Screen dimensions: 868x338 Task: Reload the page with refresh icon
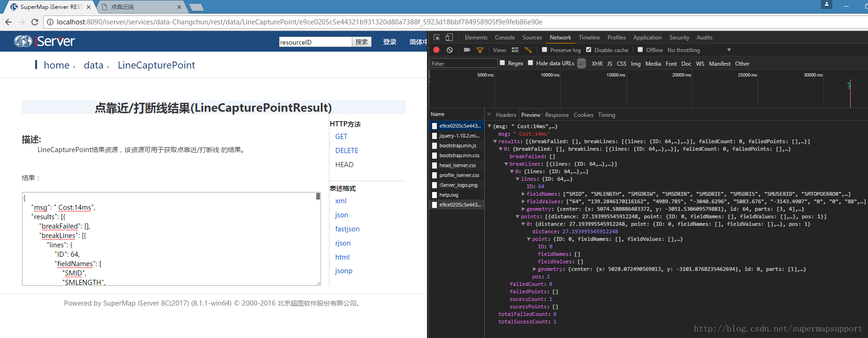35,22
